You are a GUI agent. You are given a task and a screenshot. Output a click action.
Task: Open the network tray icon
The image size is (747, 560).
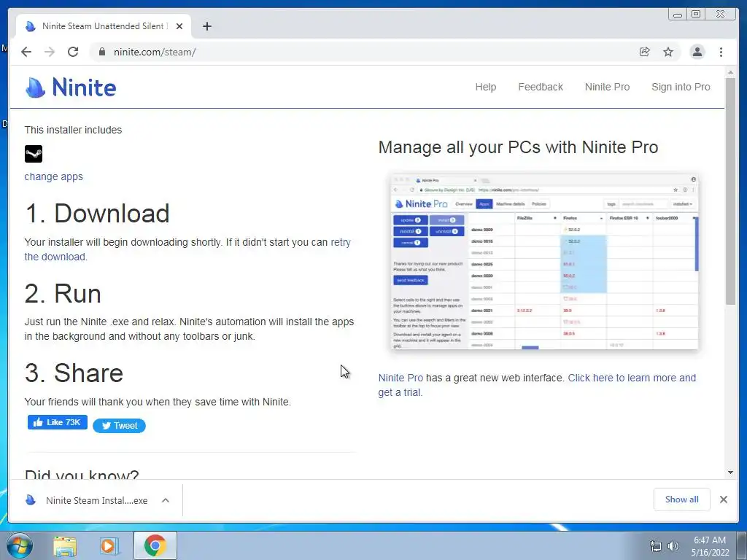pos(656,546)
